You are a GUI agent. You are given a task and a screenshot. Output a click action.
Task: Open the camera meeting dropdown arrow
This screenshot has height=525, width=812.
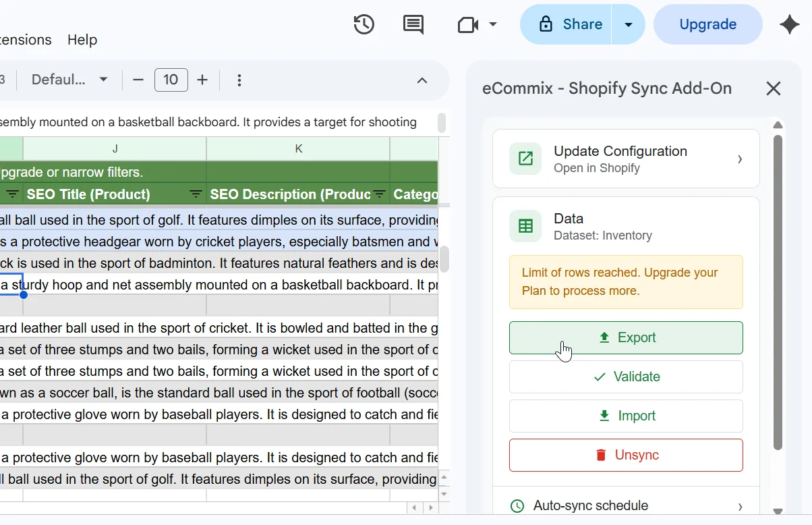(x=493, y=25)
